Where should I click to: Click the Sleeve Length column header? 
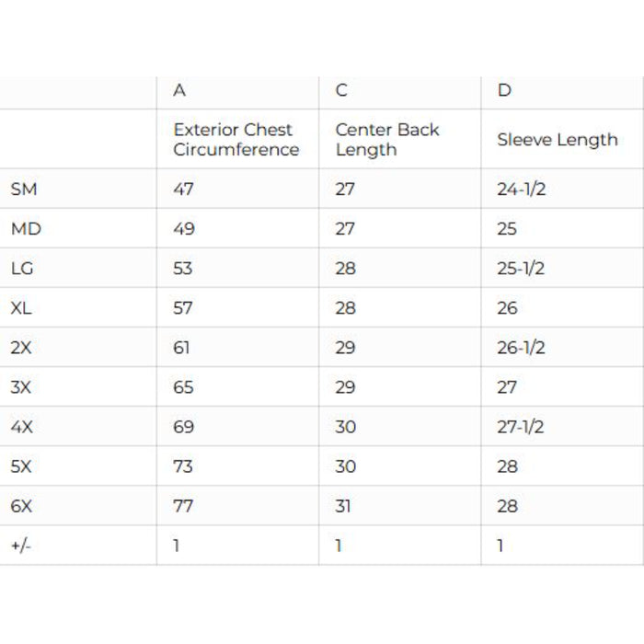[x=557, y=140]
